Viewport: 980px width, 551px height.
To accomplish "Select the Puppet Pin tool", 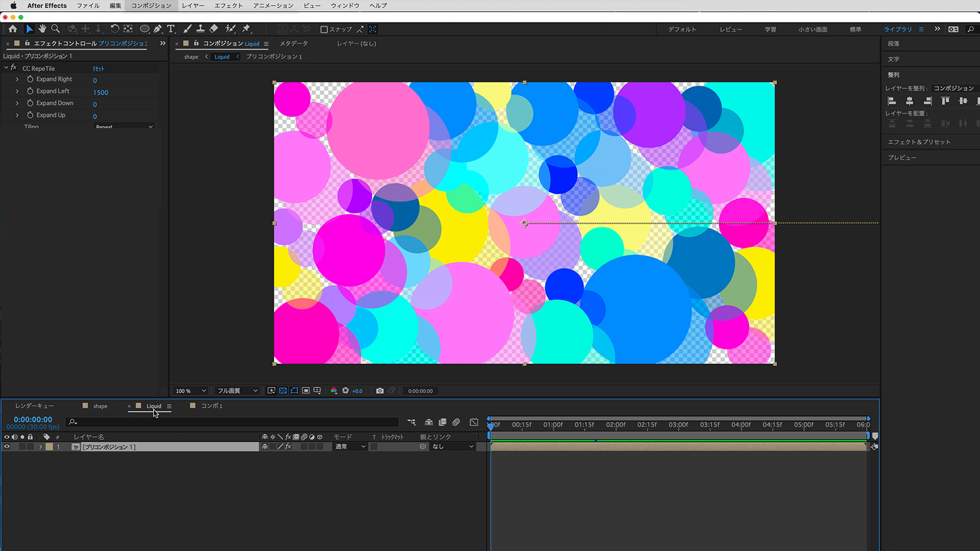I will [246, 29].
